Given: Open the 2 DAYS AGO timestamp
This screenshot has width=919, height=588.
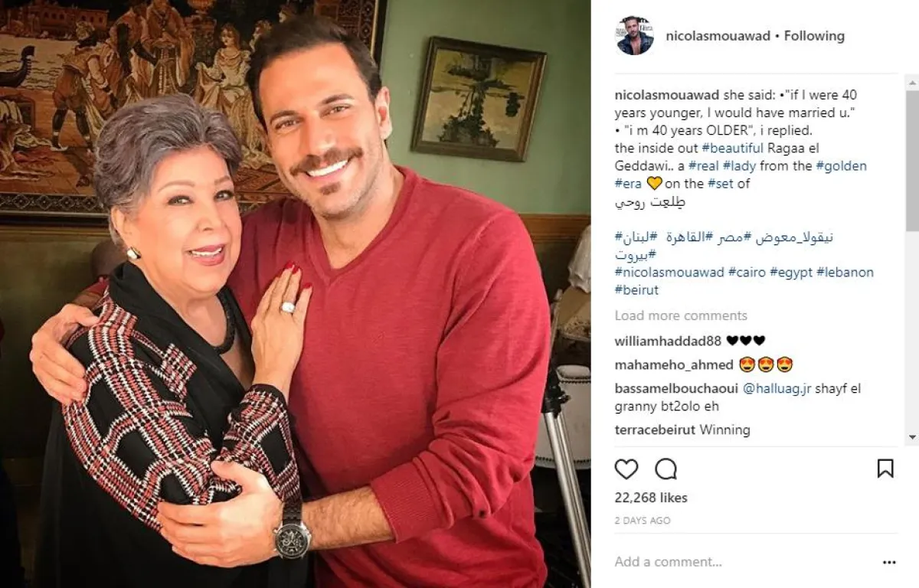Looking at the screenshot, I should click(x=643, y=521).
